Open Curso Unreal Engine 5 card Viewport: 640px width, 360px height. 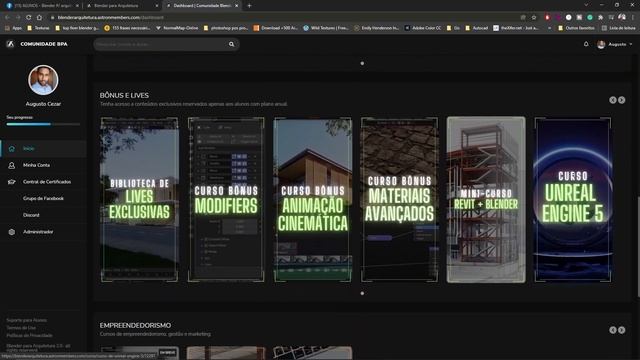click(x=573, y=200)
